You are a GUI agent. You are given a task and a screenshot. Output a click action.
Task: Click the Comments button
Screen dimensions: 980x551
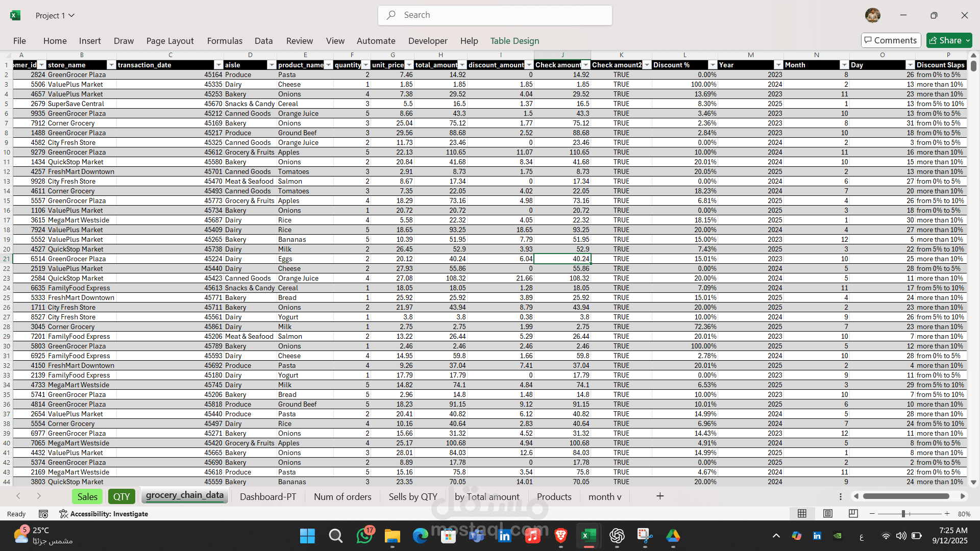891,40
